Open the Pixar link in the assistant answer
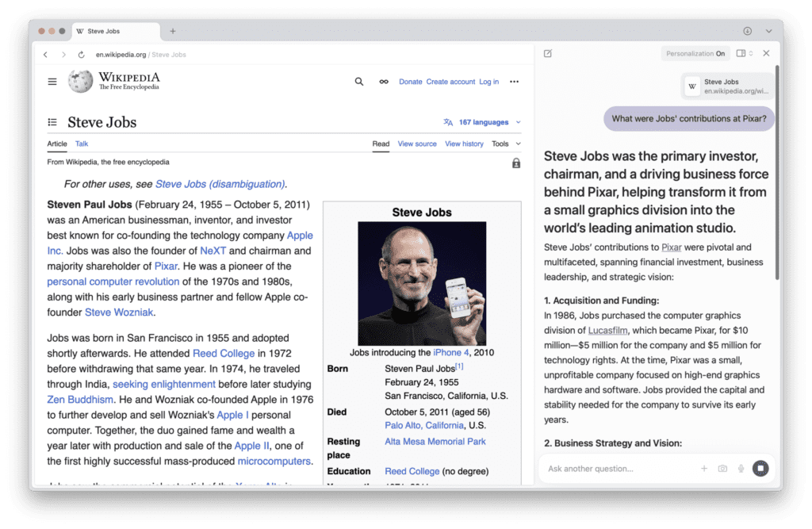 tap(671, 247)
